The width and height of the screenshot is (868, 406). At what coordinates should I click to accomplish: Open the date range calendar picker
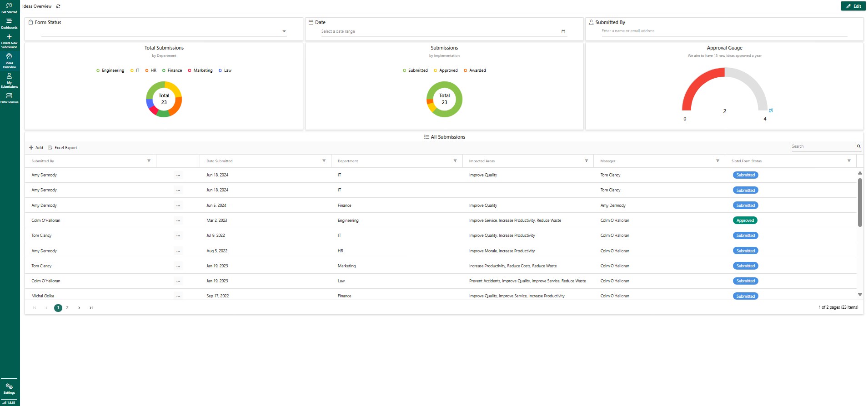(x=563, y=31)
